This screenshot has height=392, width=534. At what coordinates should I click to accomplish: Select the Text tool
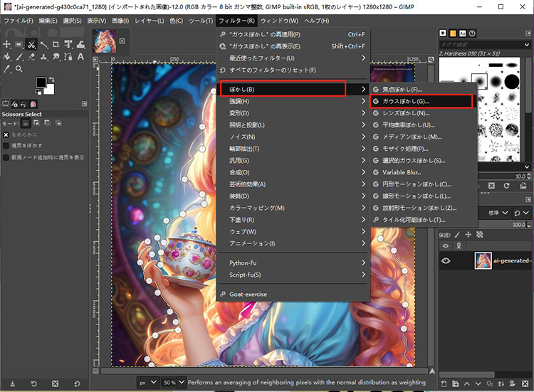coord(80,56)
